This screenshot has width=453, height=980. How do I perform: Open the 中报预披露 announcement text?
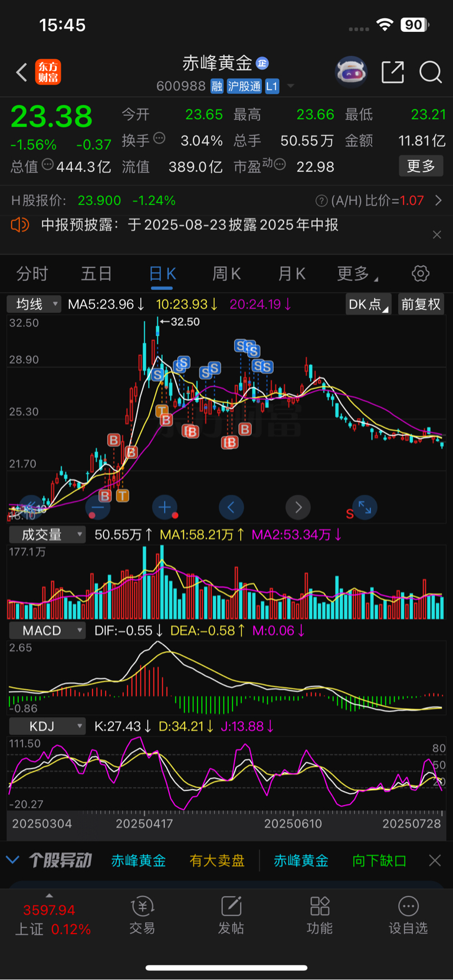click(190, 225)
